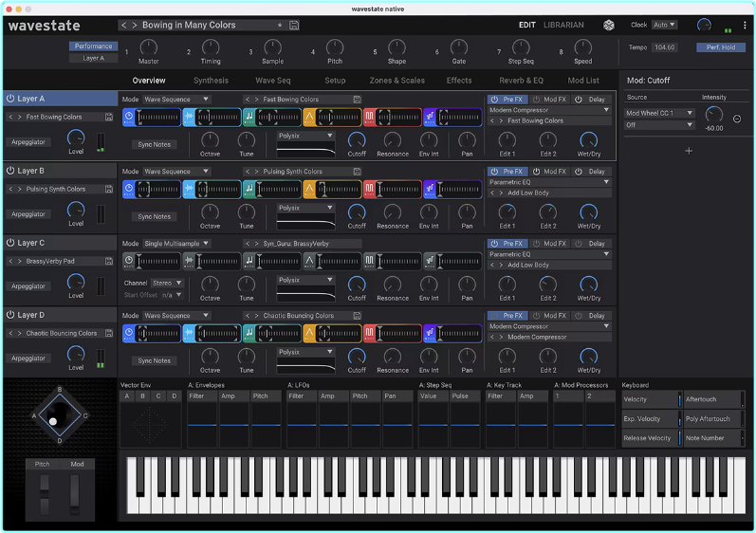Open the Layer D Arpeggiator
Image resolution: width=756 pixels, height=533 pixels.
(x=28, y=358)
